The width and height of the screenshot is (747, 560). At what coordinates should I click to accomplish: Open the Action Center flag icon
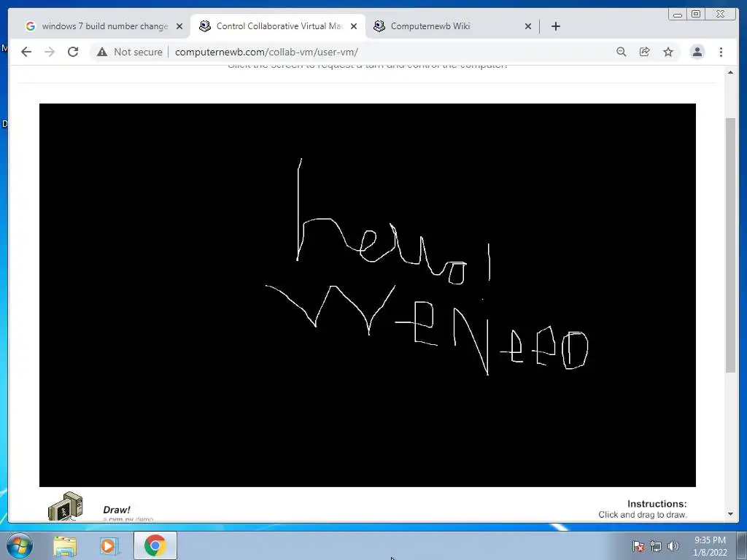click(x=638, y=546)
